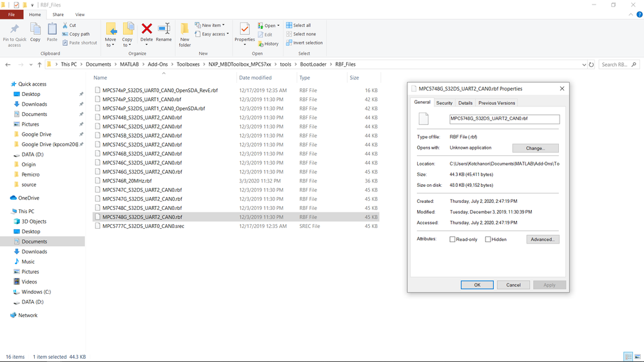Click Cancel in Properties dialog
This screenshot has height=362, width=644.
click(513, 285)
